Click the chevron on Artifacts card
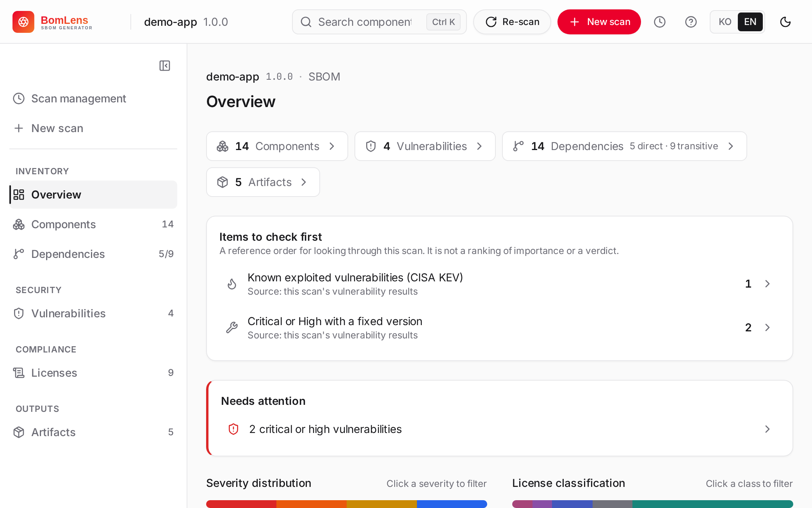This screenshot has height=508, width=812. click(304, 182)
